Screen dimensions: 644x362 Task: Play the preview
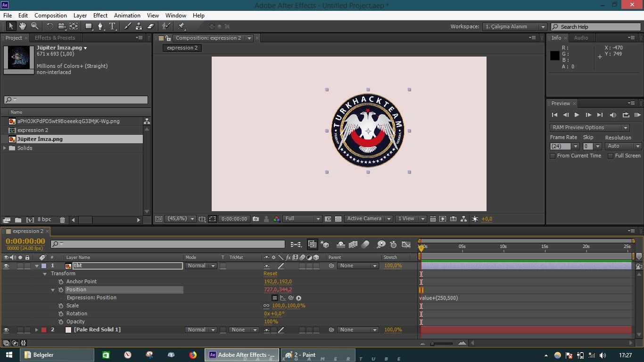coord(577,115)
